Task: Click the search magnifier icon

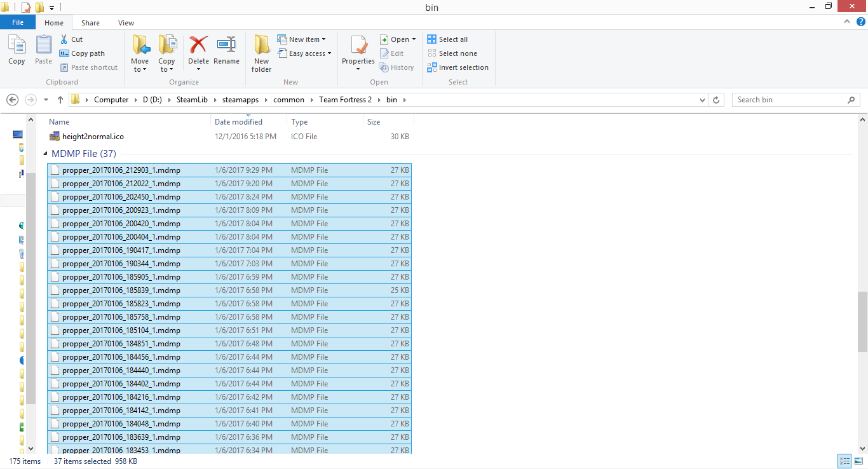Action: click(x=851, y=100)
